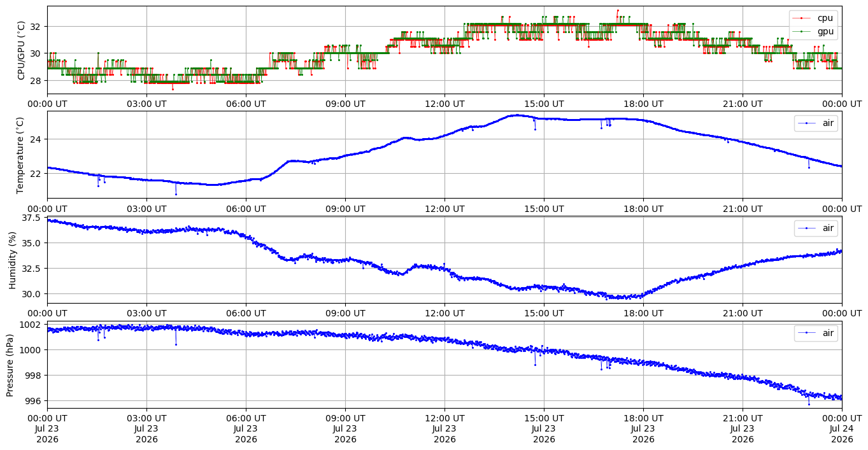
Task: Click the gpu legend entry
Action: click(813, 31)
